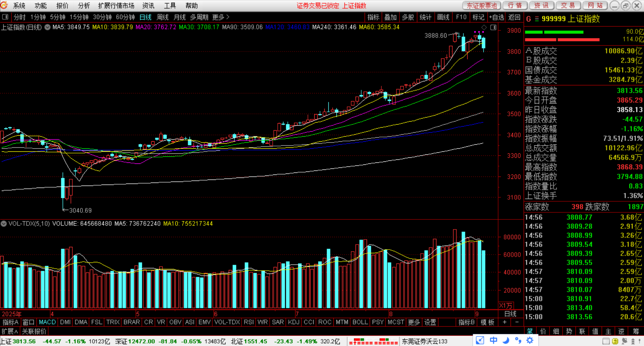Image resolution: width=644 pixels, height=346 pixels.
Task: Click the red-green market breadth bar icon
Action: click(x=373, y=342)
